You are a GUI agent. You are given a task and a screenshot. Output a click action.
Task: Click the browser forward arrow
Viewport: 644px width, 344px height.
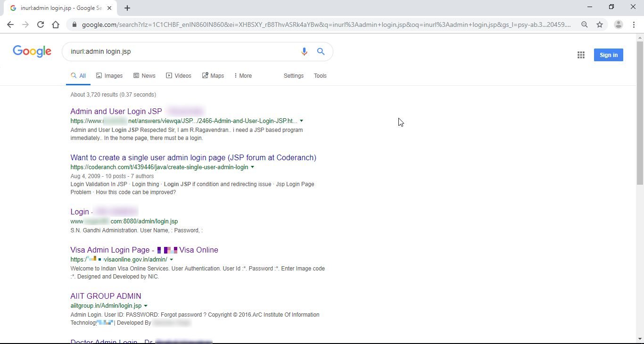(x=25, y=25)
